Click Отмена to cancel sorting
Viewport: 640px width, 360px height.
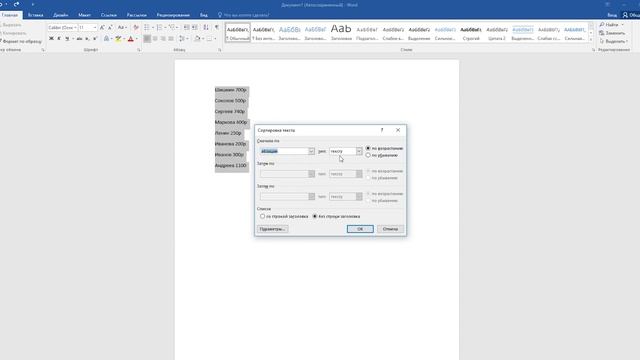tap(390, 229)
